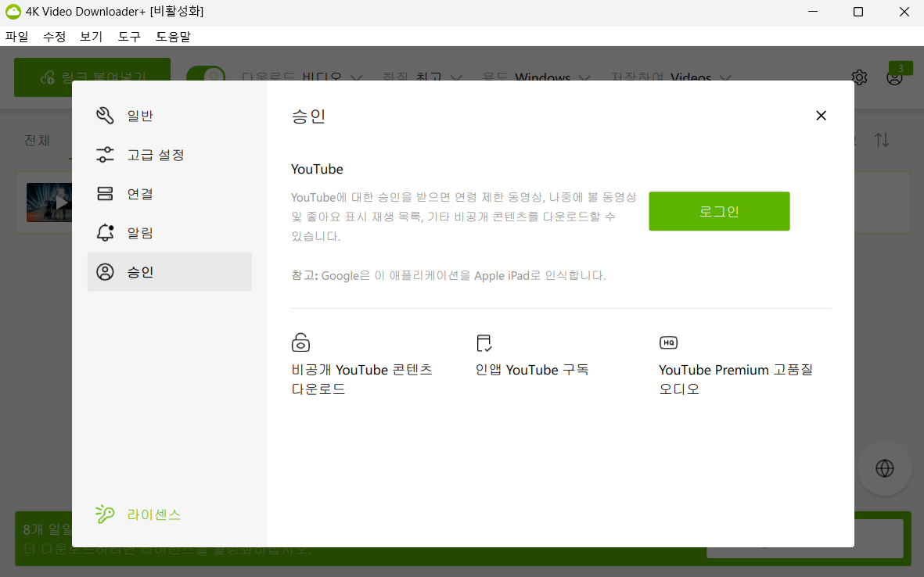Open the 수정 menu
Viewport: 924px width, 577px height.
54,37
